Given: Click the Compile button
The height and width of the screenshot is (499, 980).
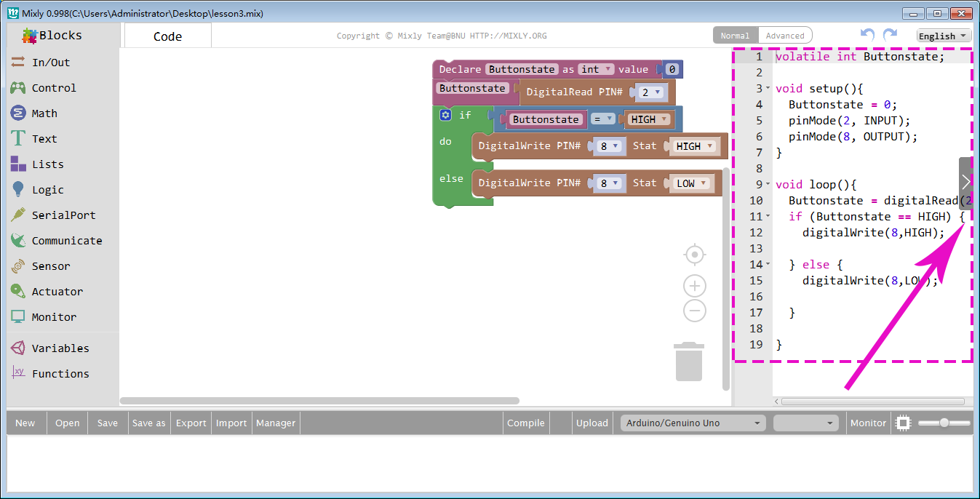Looking at the screenshot, I should [x=526, y=423].
